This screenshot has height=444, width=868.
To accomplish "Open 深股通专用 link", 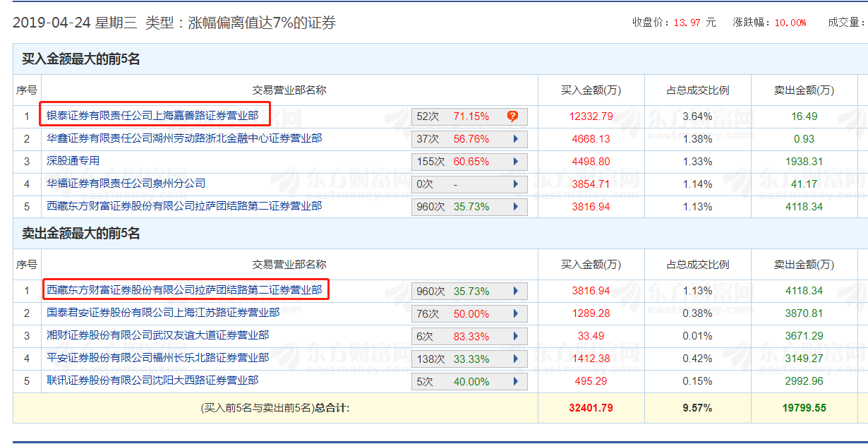I will 73,161.
